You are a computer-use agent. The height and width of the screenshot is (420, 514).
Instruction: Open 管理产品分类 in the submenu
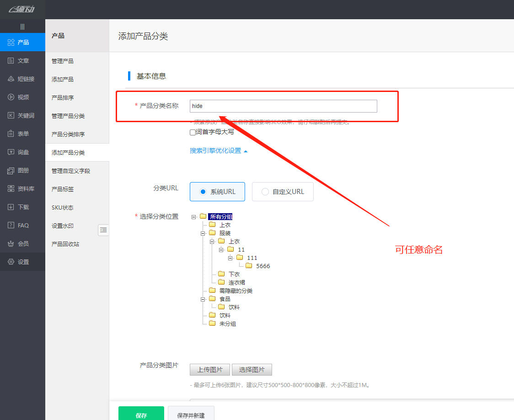coord(68,116)
